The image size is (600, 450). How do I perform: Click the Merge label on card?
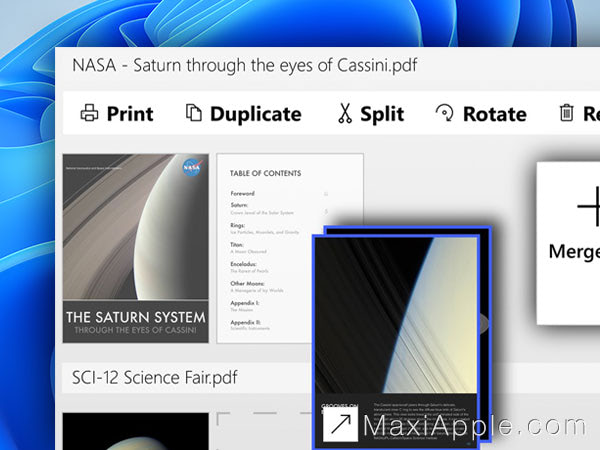[574, 252]
